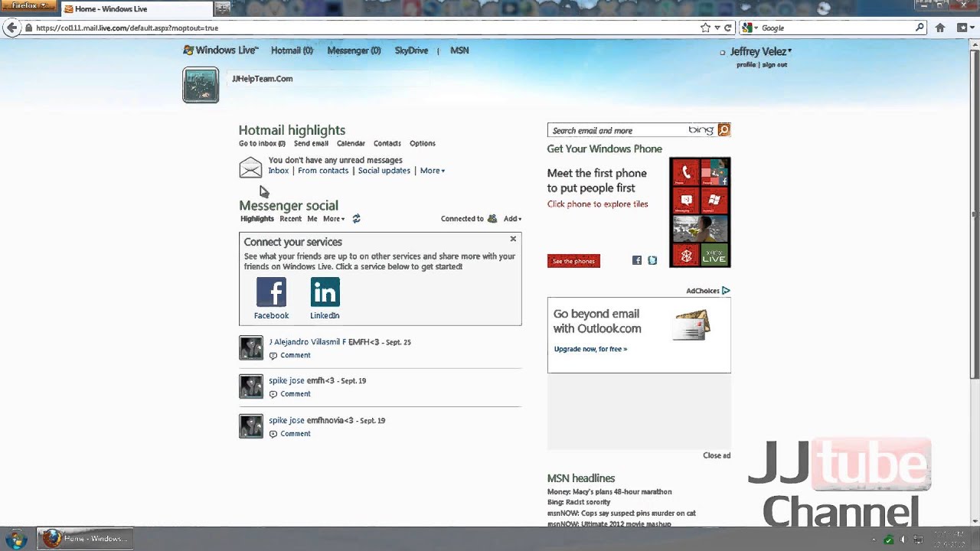Select the Home - Windows Live browser tab

[137, 8]
